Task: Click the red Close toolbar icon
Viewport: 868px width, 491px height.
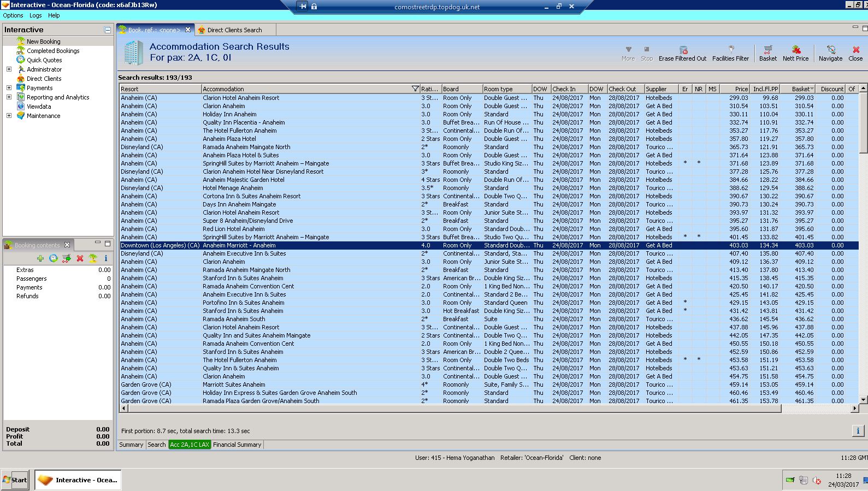Action: (856, 49)
